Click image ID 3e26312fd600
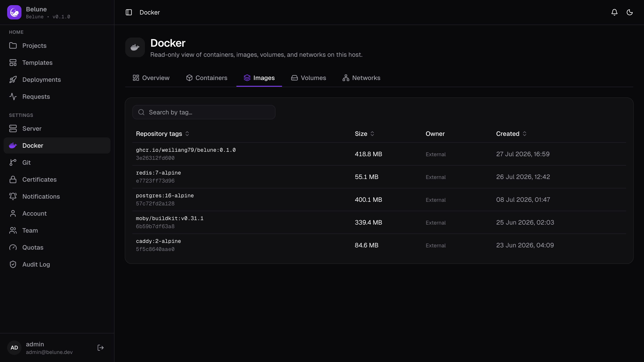This screenshot has height=362, width=644. pos(155,158)
